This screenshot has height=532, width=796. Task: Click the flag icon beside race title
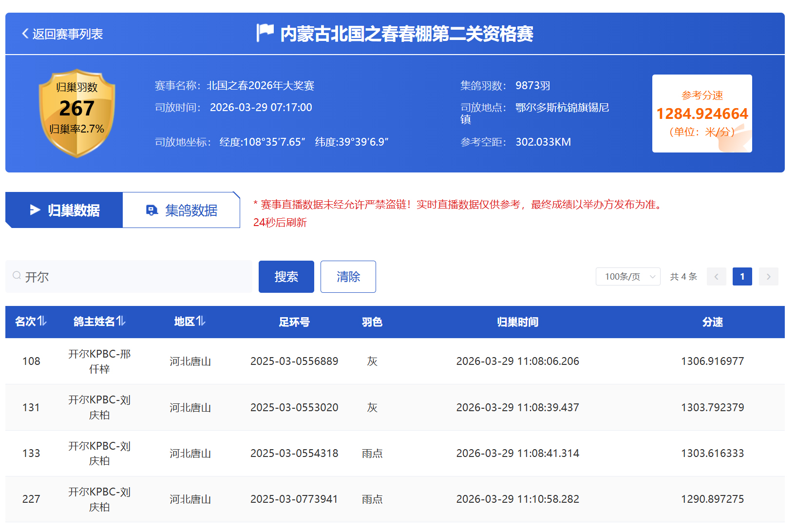pos(265,33)
